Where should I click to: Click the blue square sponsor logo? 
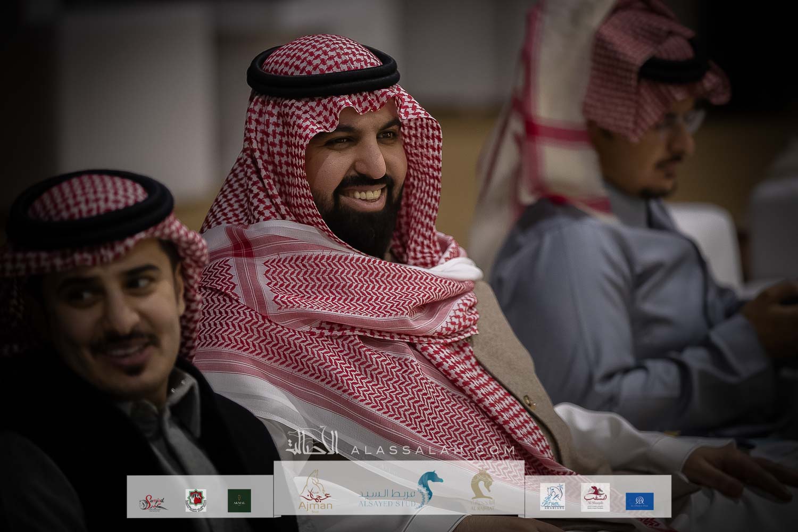tap(639, 500)
